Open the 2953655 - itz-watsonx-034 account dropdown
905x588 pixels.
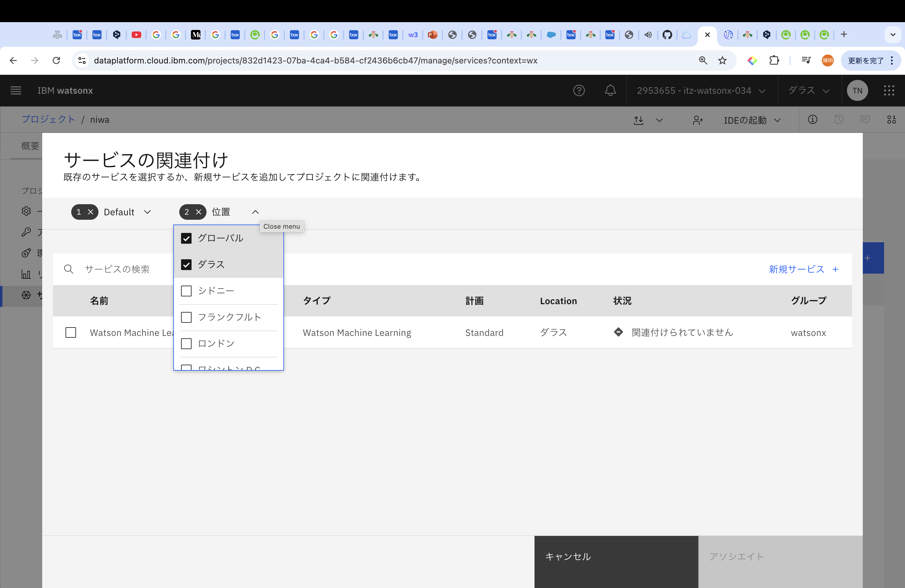coord(701,90)
